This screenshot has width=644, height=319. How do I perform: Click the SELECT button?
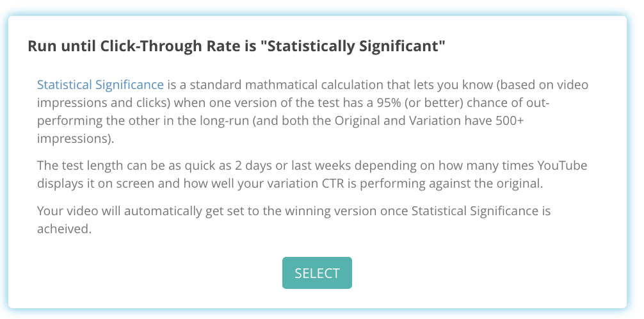[317, 273]
